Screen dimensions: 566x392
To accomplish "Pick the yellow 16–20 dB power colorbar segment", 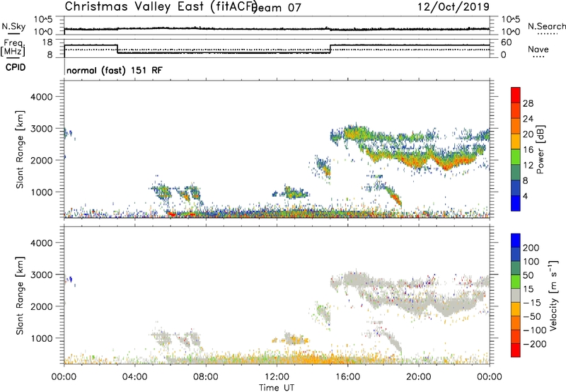I will pos(516,142).
